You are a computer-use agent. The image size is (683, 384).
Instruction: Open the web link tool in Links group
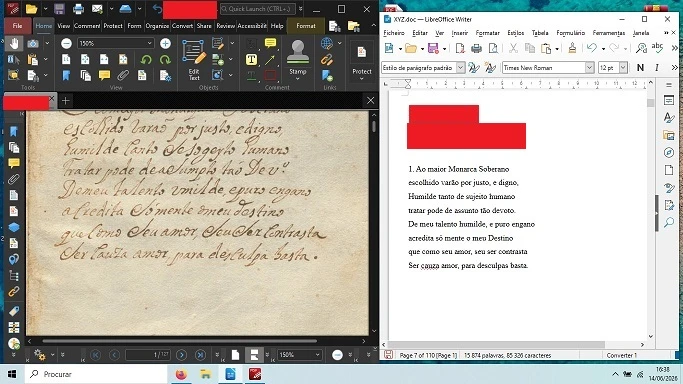tap(327, 43)
